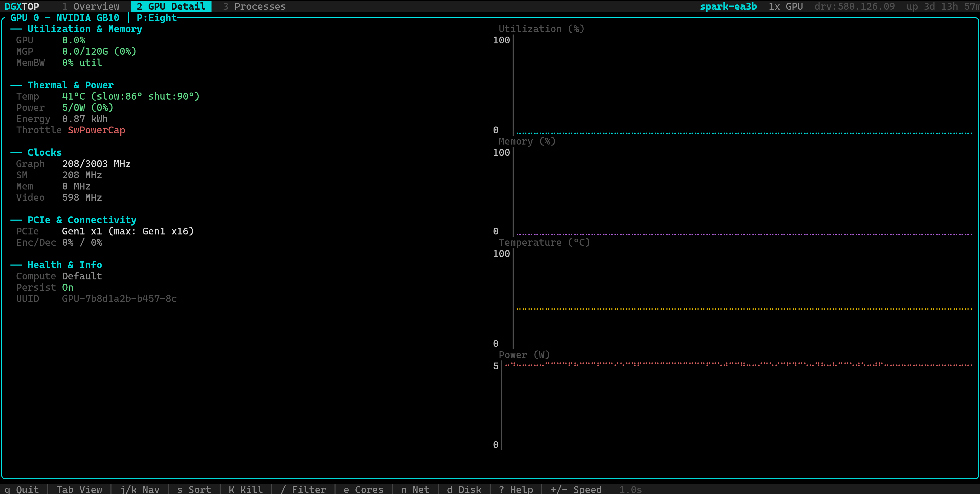Click the Memory (%) chart title

tap(527, 141)
